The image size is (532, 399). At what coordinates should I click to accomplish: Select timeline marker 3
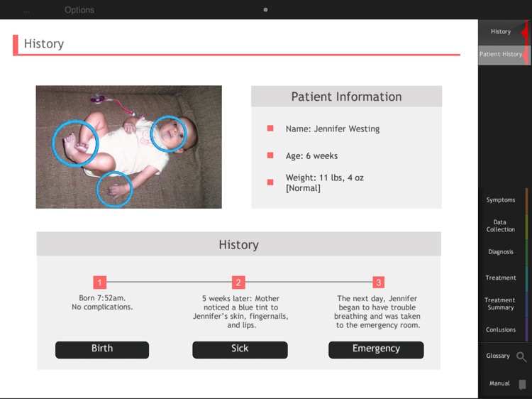(x=379, y=282)
